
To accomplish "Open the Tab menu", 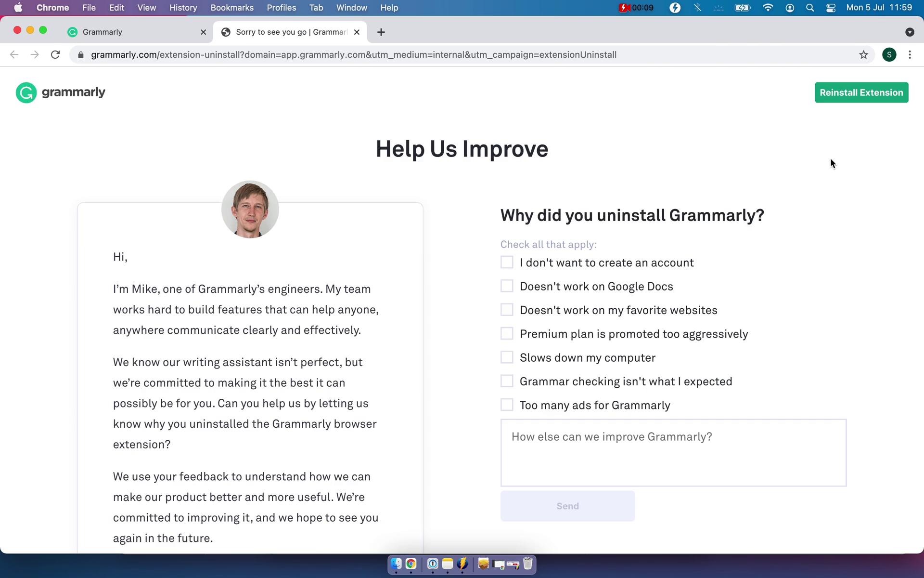I will 316,8.
